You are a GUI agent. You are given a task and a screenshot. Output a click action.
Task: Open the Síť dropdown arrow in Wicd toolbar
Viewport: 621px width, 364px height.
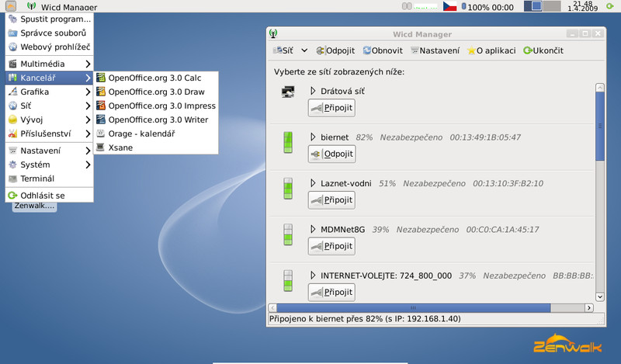[x=304, y=50]
